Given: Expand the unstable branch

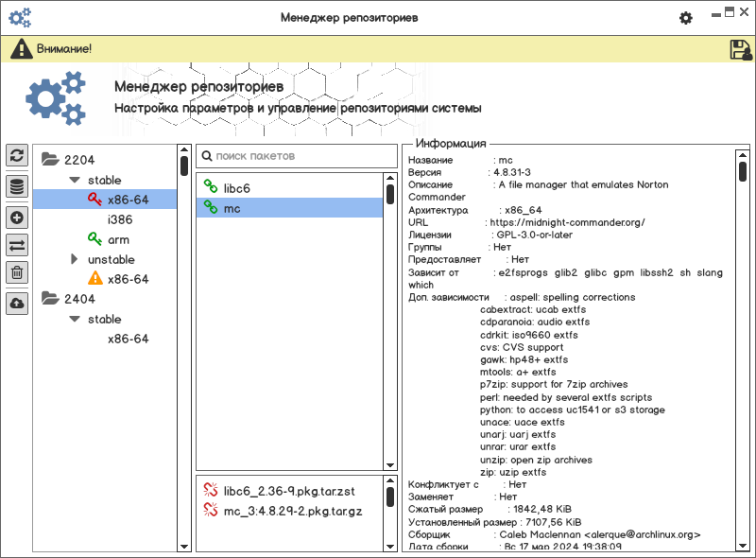Looking at the screenshot, I should tap(75, 259).
